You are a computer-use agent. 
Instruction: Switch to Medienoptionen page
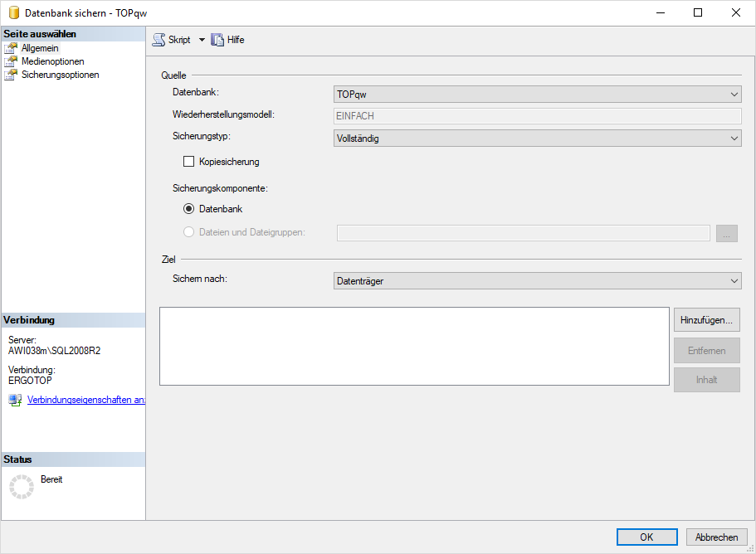tap(52, 61)
